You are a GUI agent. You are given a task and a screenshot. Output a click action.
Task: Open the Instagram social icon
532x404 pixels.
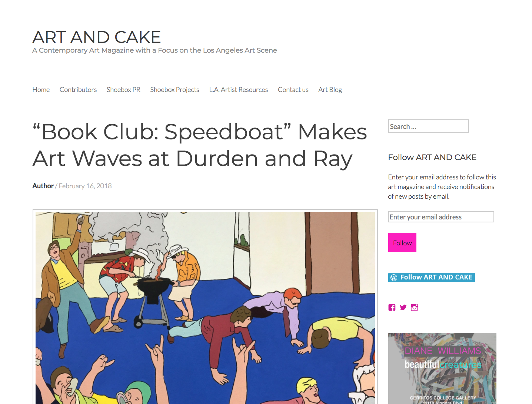(414, 307)
